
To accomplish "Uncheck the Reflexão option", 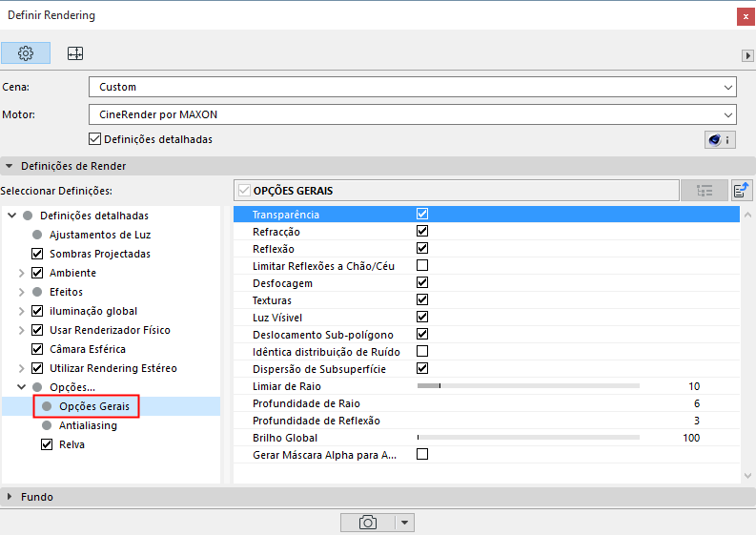I will (422, 248).
